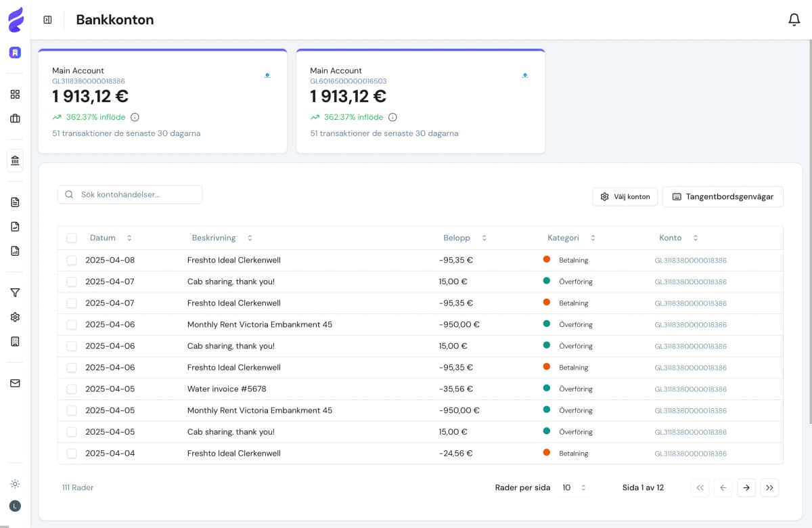Switch theme using the sun icon
Image resolution: width=812 pixels, height=528 pixels.
tap(14, 484)
